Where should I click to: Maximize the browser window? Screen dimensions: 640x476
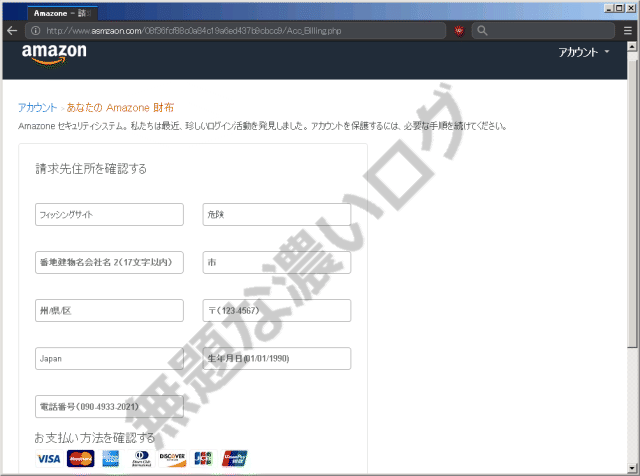coord(620,8)
